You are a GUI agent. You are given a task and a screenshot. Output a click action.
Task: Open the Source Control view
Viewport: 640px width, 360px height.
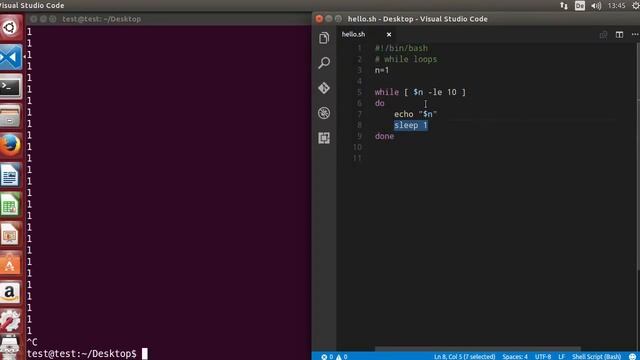pos(324,88)
